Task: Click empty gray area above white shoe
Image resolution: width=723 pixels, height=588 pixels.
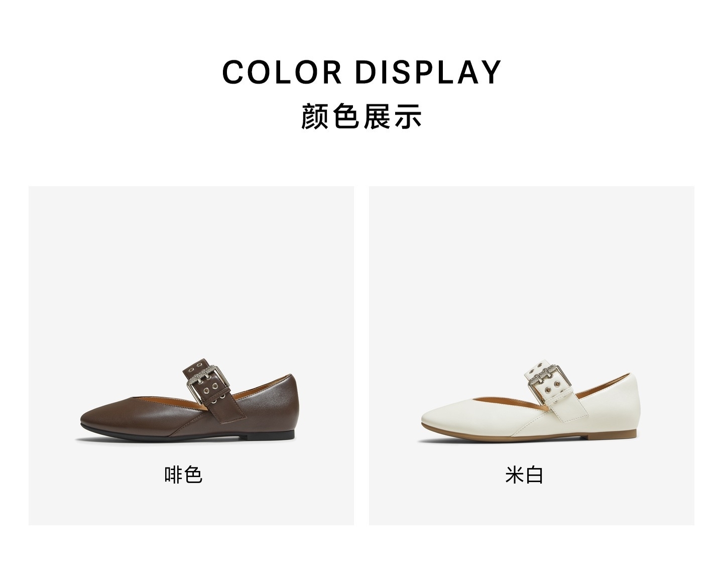Action: (531, 271)
